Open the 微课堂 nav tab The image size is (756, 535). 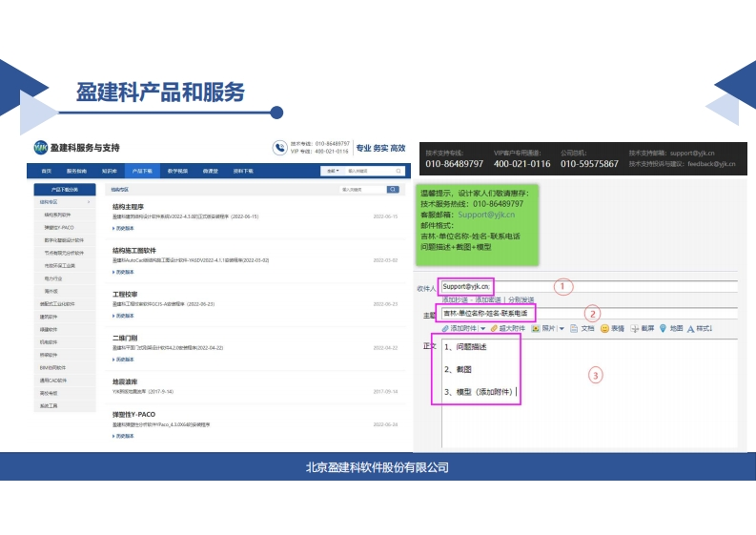click(x=211, y=172)
